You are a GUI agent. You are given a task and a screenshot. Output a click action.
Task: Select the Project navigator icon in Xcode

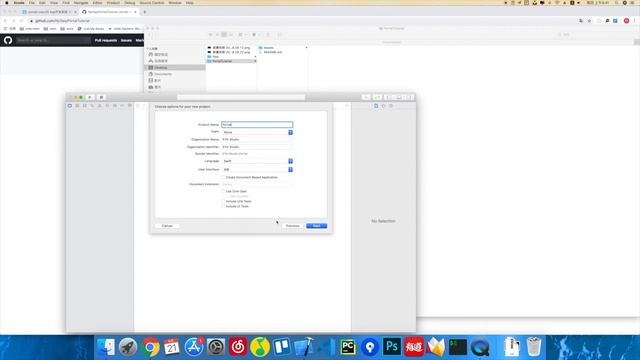pyautogui.click(x=70, y=106)
